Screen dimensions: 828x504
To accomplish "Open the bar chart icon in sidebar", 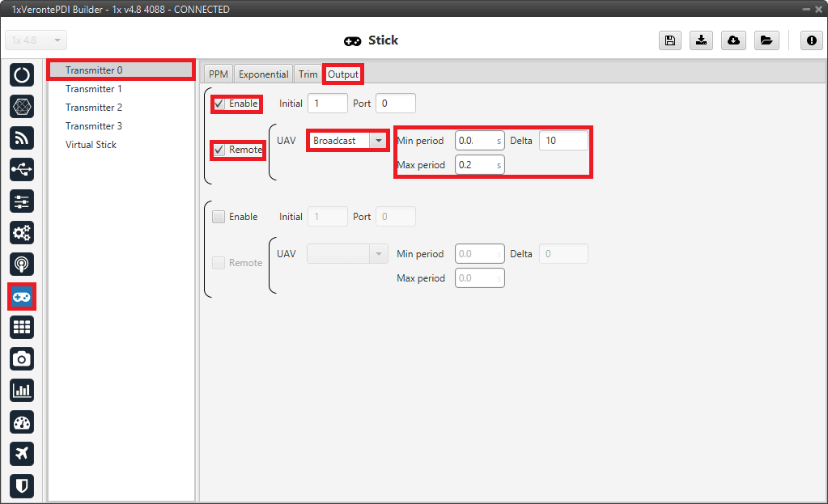I will [22, 391].
